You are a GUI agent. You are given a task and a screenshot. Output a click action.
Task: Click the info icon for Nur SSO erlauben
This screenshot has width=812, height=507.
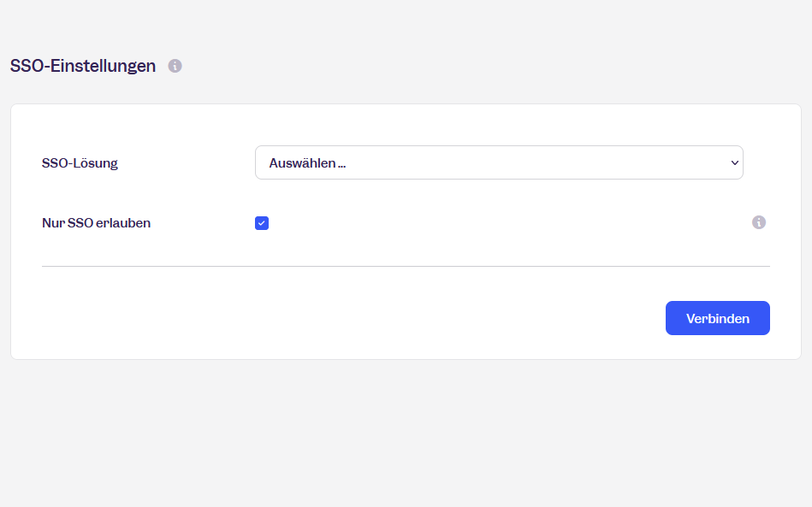pos(759,222)
